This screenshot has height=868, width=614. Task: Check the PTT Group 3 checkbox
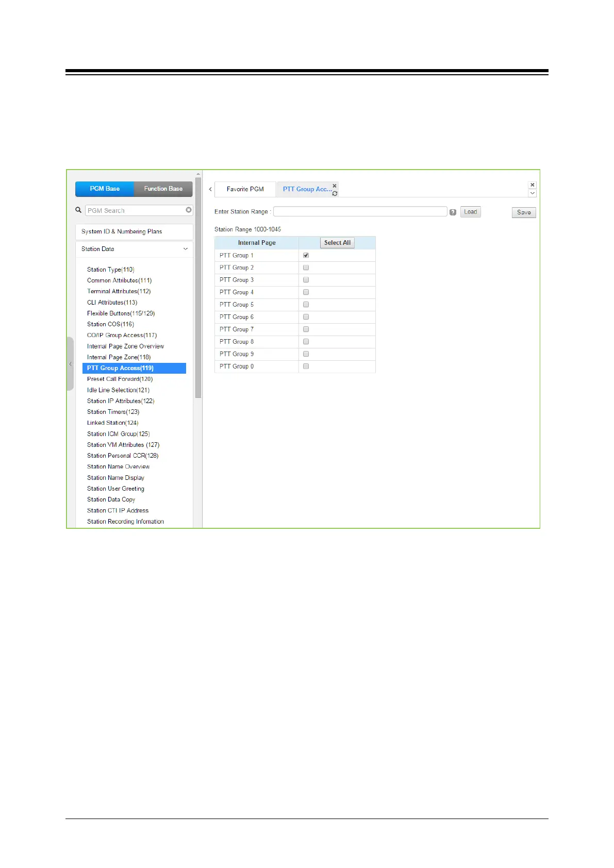click(306, 280)
